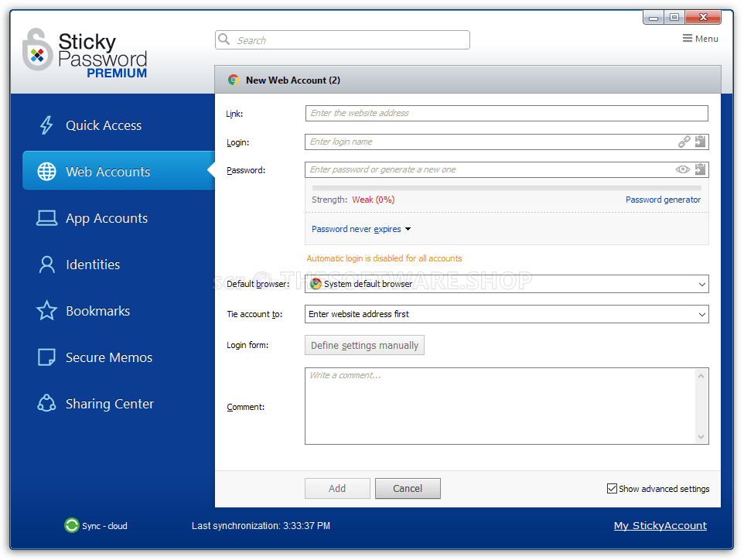The width and height of the screenshot is (744, 560).
Task: Click the password strength bar
Action: 507,188
